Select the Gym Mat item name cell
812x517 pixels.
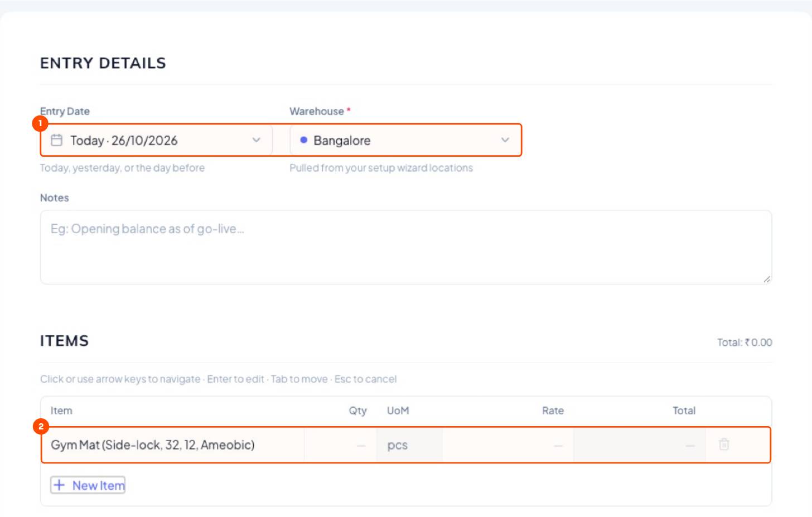click(173, 445)
